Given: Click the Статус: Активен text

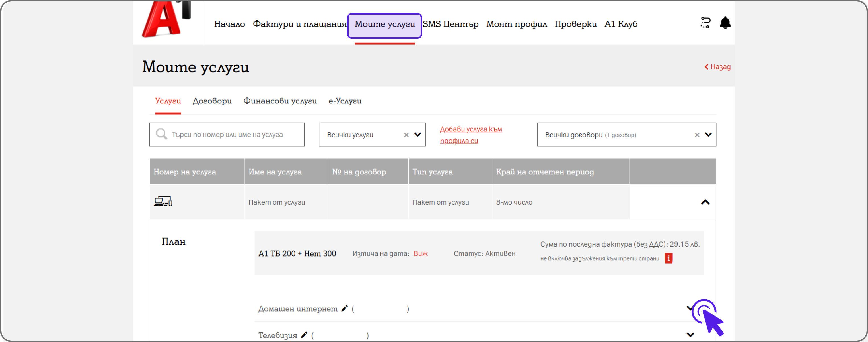Looking at the screenshot, I should [x=484, y=253].
